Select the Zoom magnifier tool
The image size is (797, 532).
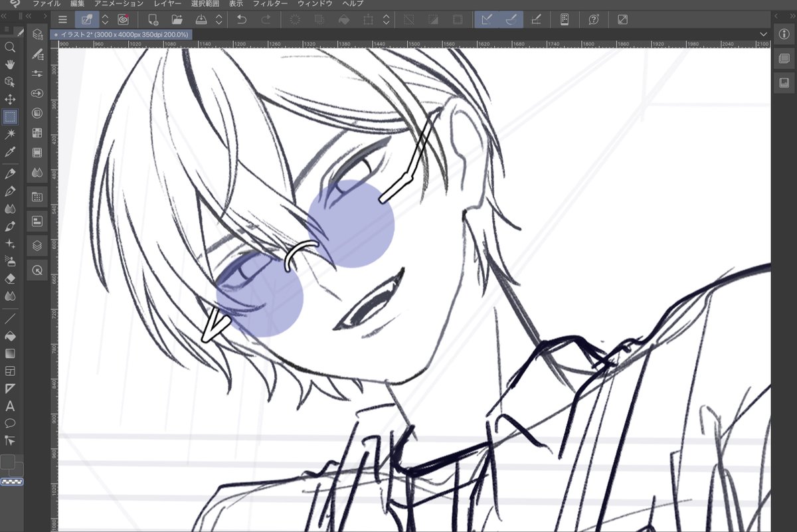click(x=11, y=47)
